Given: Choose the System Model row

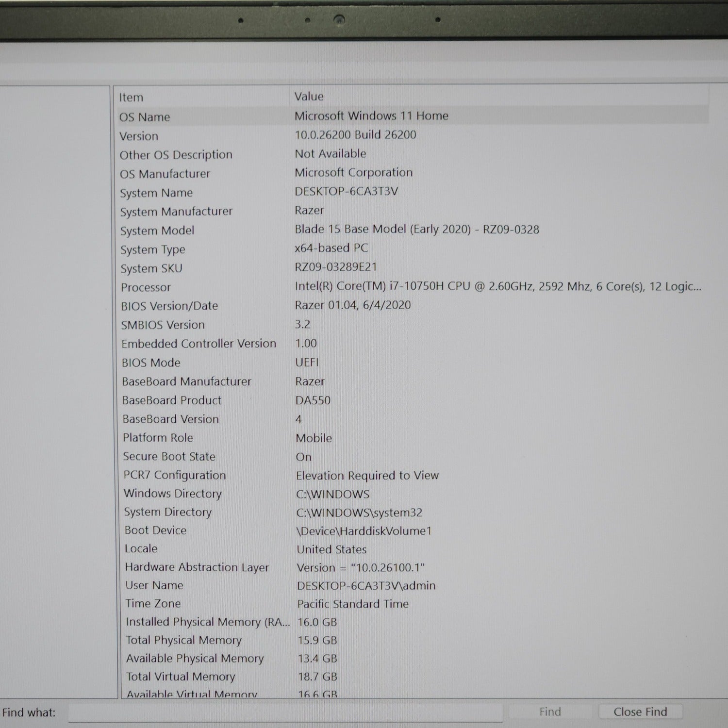Looking at the screenshot, I should (157, 231).
